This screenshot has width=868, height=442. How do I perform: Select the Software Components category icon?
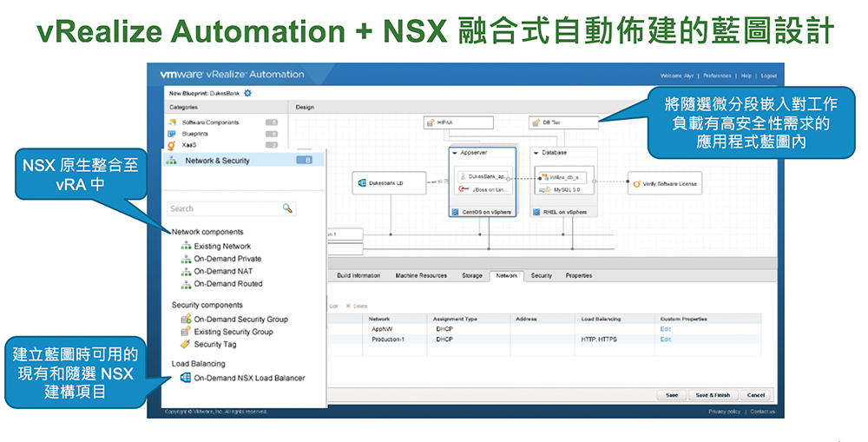click(172, 122)
